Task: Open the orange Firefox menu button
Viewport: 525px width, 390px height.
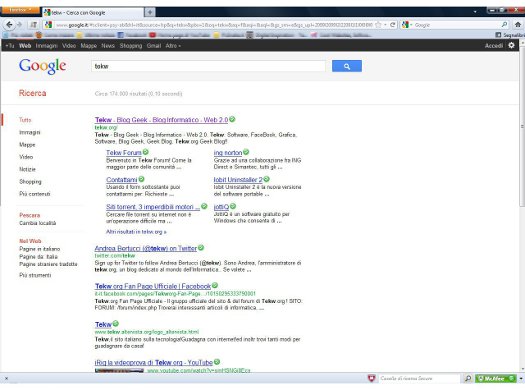Action: [20, 10]
